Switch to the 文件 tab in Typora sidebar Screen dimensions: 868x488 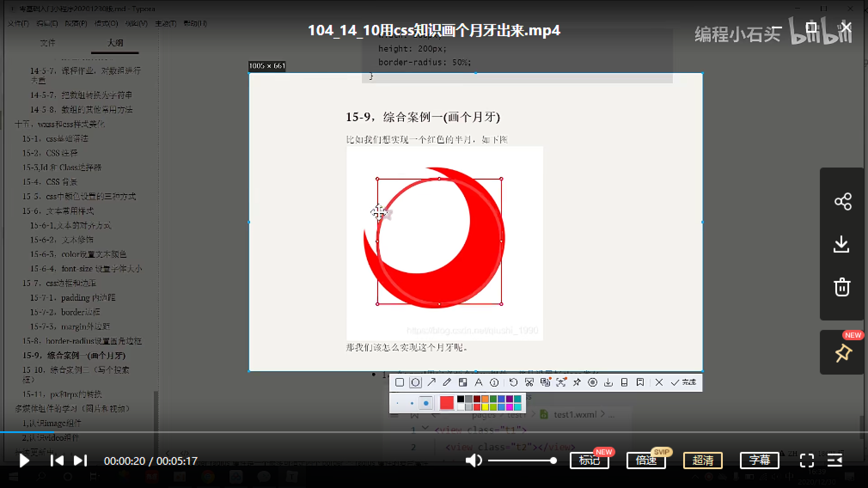tap(48, 43)
